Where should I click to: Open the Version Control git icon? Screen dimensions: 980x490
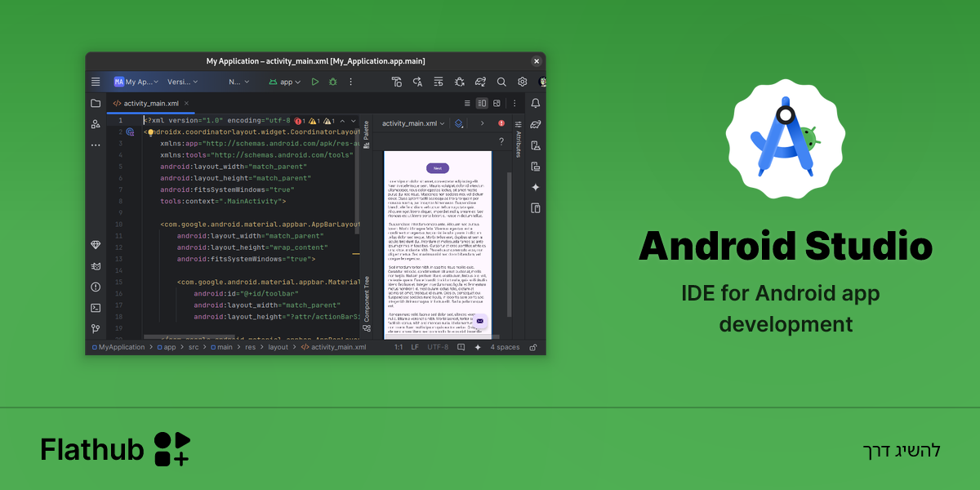96,329
